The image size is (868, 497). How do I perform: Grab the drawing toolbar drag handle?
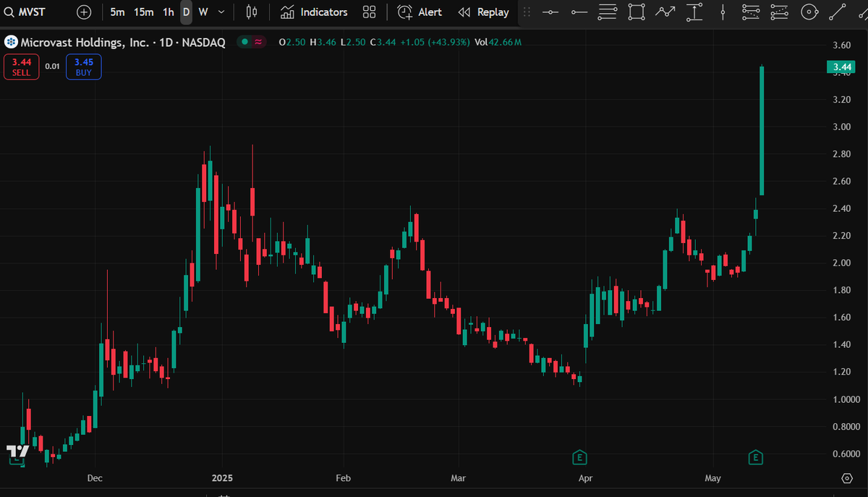point(527,12)
